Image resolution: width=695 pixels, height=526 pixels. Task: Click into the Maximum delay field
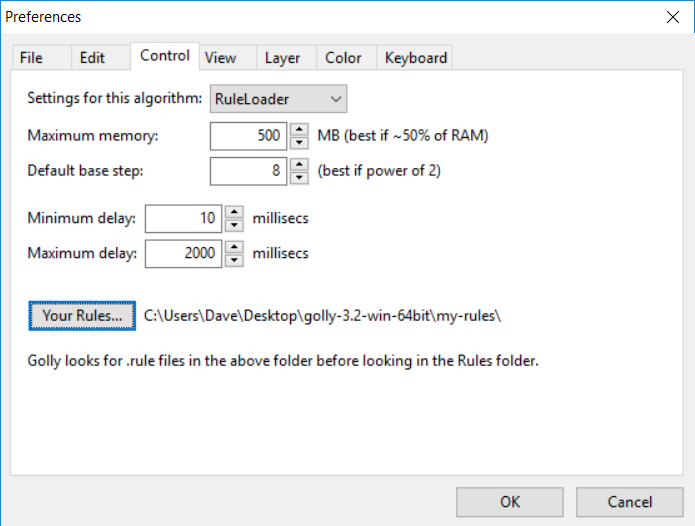click(183, 253)
